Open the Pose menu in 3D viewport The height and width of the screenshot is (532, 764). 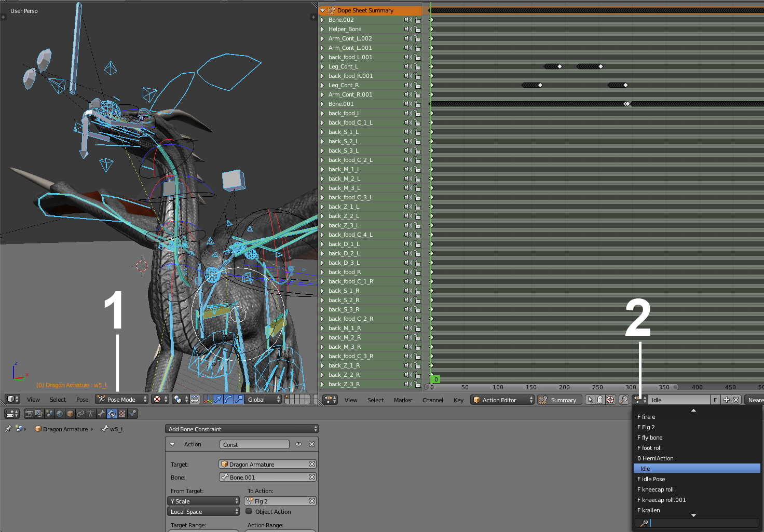[82, 400]
